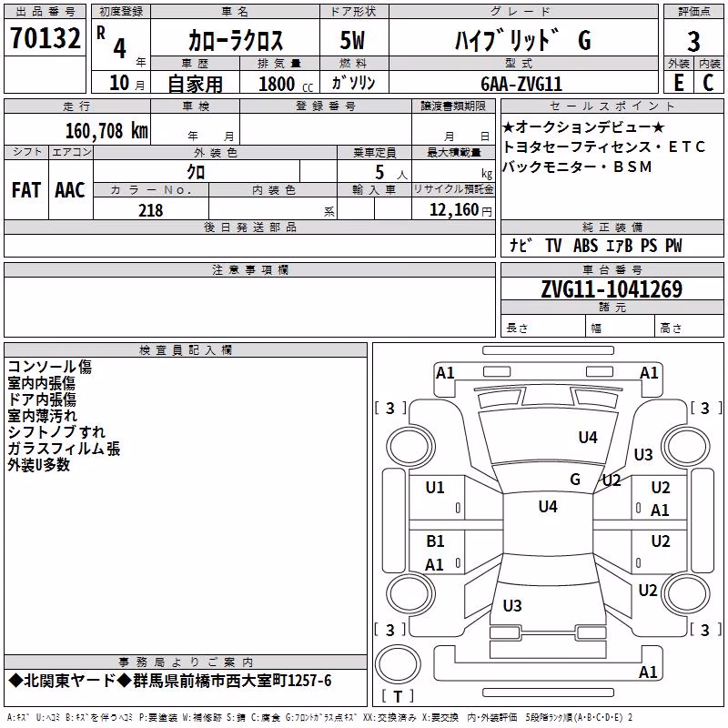Click the U1 mark on the diagram
Screen dimensions: 728x728
pyautogui.click(x=435, y=488)
